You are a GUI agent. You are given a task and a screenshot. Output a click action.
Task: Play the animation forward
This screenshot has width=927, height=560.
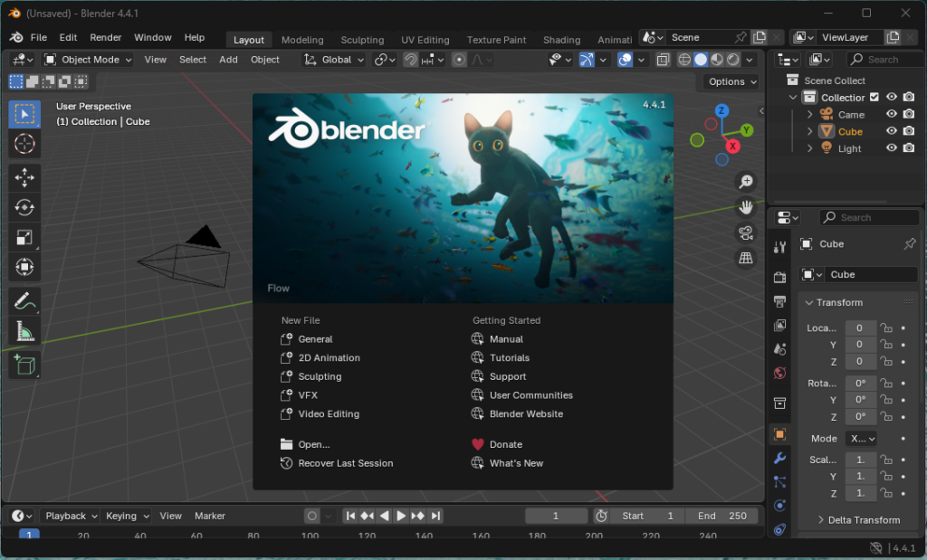(x=401, y=516)
